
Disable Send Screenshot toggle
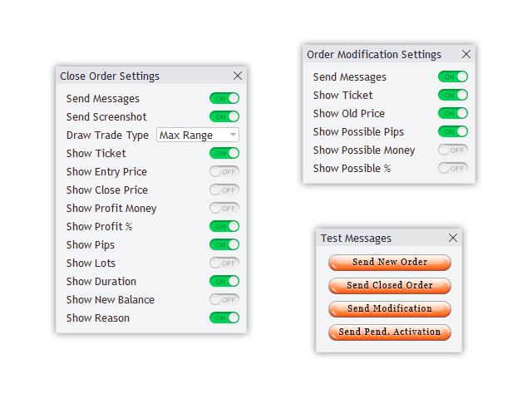coord(224,116)
